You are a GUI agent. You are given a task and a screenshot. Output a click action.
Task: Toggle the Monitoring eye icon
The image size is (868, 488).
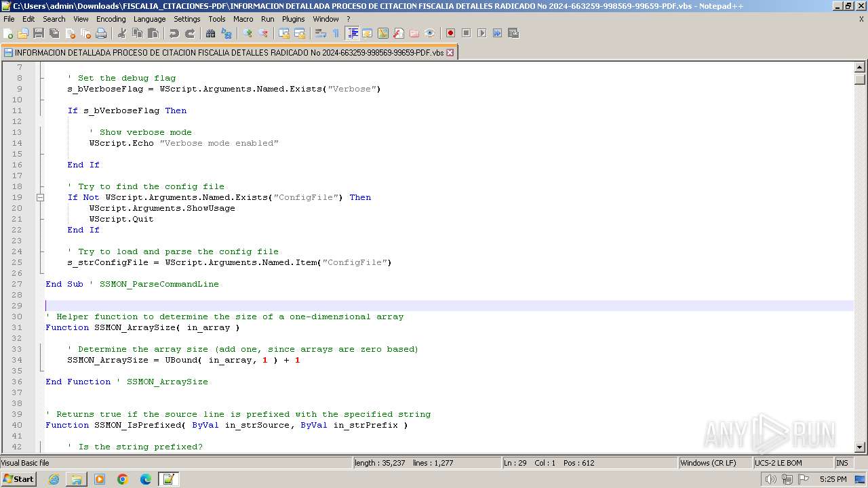pos(430,33)
